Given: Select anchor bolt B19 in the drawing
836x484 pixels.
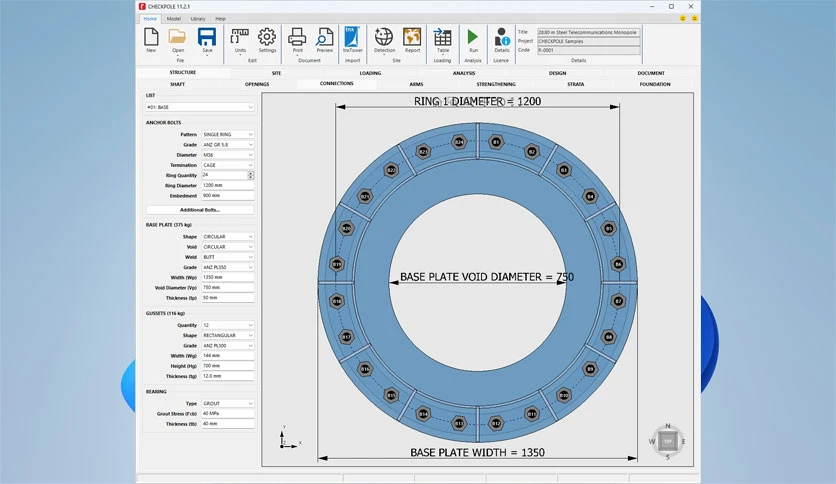Looking at the screenshot, I should (337, 264).
